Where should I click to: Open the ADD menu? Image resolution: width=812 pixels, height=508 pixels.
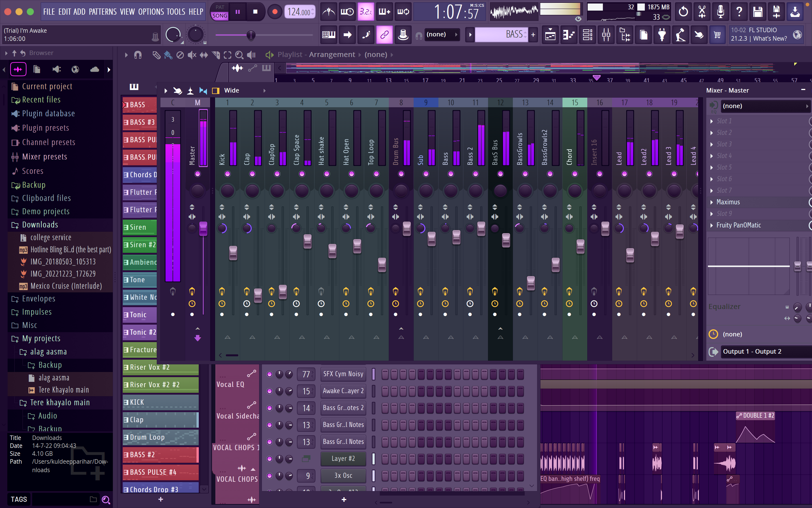tap(79, 12)
